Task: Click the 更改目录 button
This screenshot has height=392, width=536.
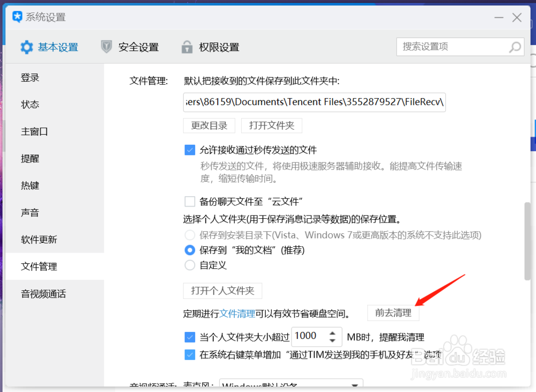Action: (209, 125)
